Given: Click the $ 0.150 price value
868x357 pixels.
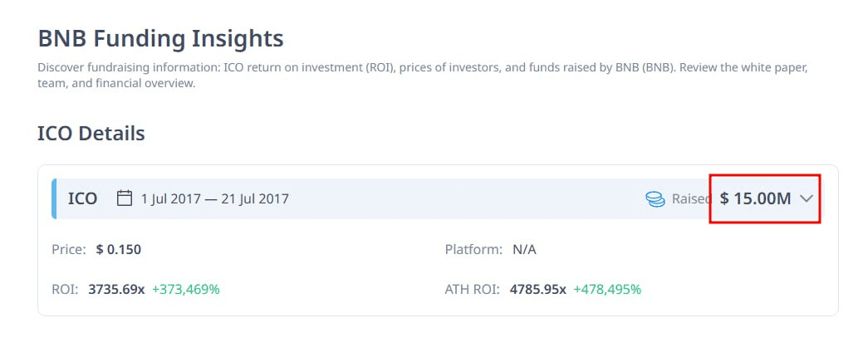Looking at the screenshot, I should 119,250.
